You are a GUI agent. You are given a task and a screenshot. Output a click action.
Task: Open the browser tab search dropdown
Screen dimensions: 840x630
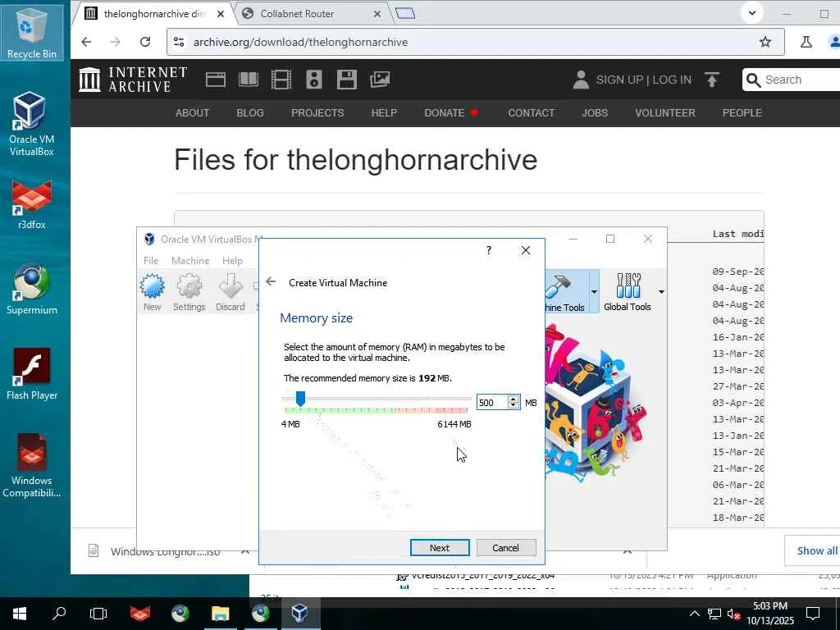tap(751, 13)
